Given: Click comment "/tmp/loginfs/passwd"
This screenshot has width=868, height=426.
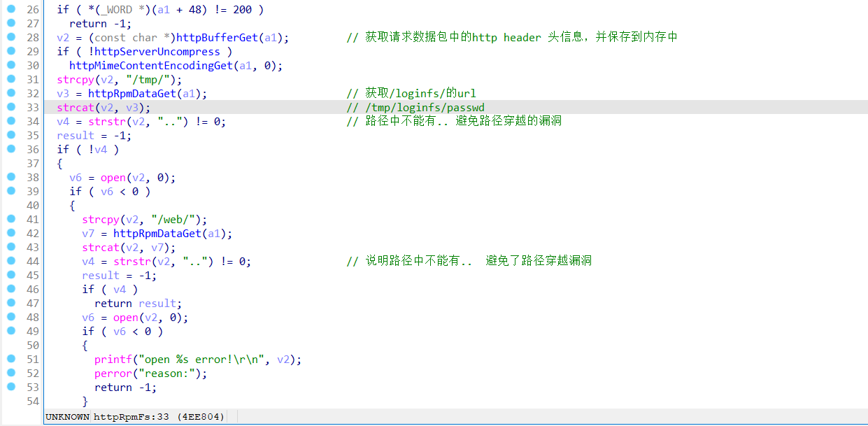Looking at the screenshot, I should [415, 107].
